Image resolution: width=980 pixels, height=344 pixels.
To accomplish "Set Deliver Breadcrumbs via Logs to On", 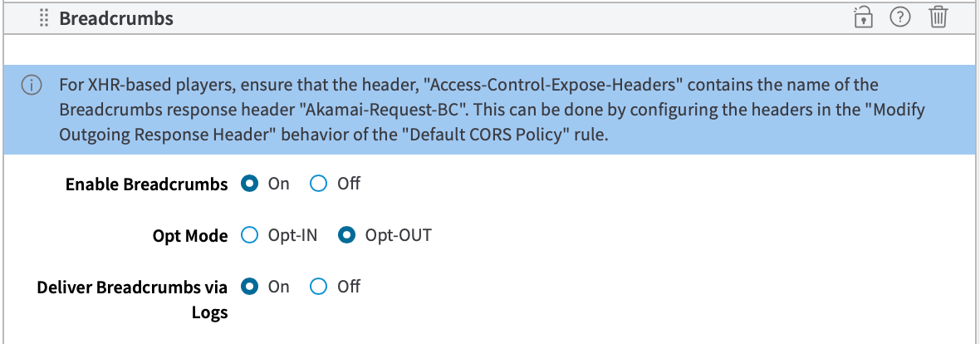I will (x=249, y=287).
